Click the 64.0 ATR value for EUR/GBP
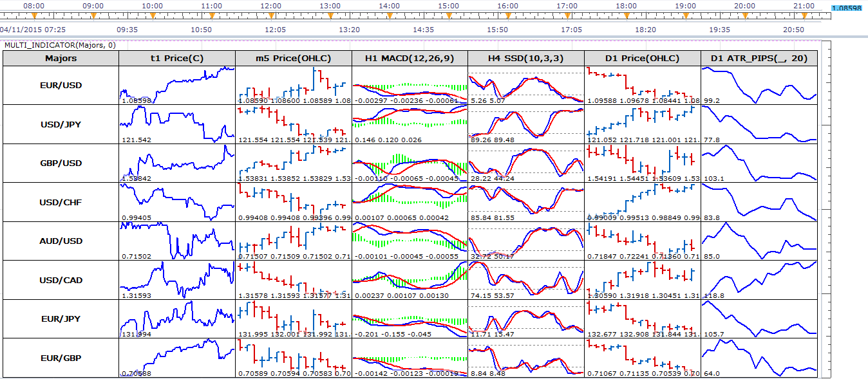The width and height of the screenshot is (868, 379). [x=712, y=373]
